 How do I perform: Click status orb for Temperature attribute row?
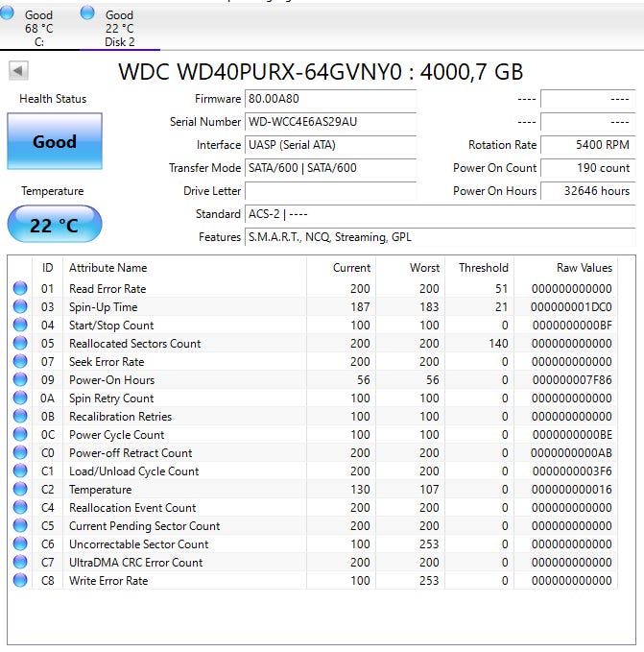point(20,490)
